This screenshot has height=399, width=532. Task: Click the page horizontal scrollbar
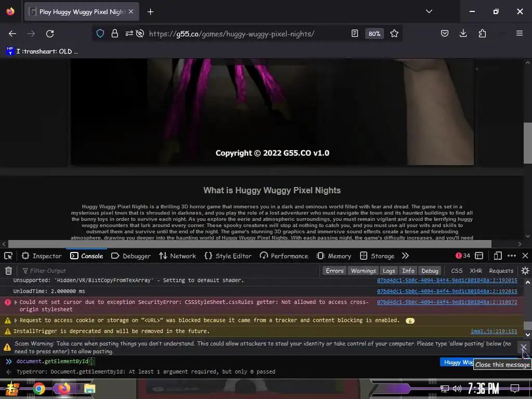(x=249, y=244)
